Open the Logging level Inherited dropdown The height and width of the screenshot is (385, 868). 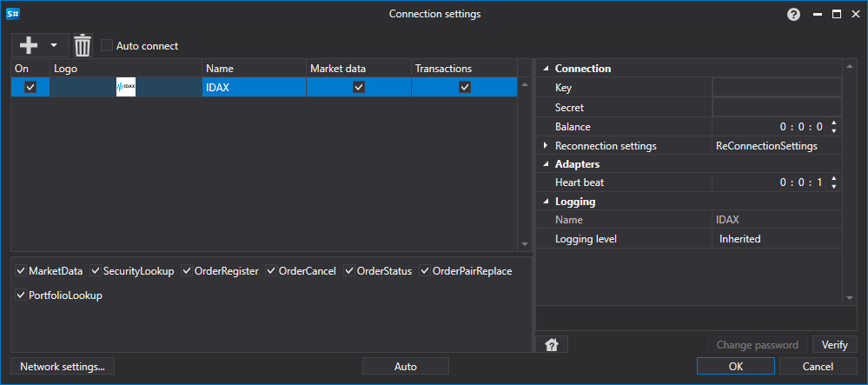point(777,239)
